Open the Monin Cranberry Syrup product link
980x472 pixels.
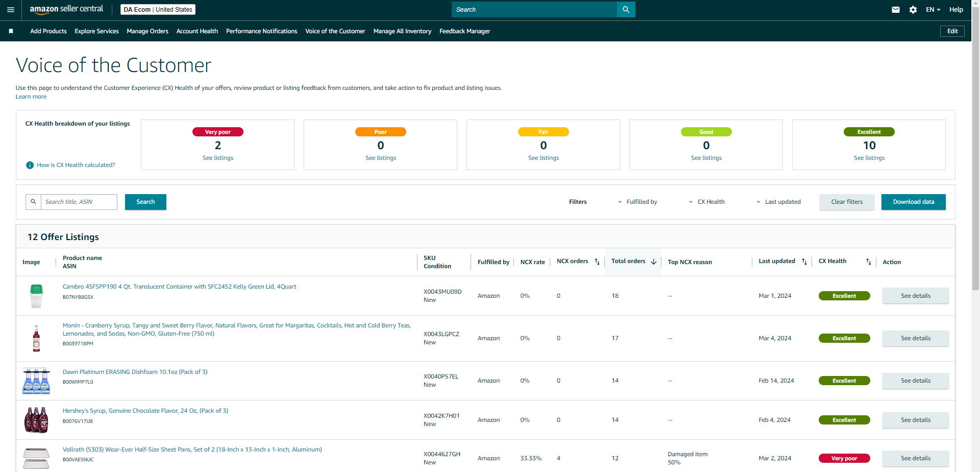point(237,329)
